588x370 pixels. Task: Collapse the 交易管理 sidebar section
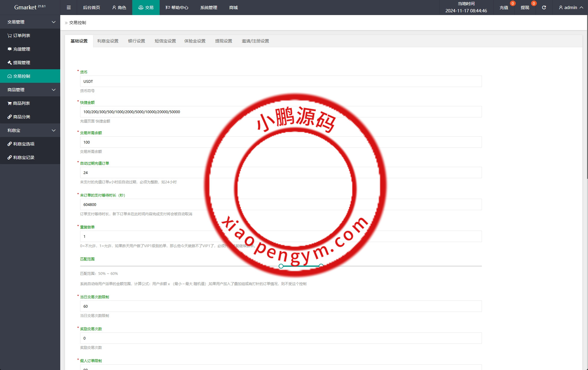pos(54,22)
